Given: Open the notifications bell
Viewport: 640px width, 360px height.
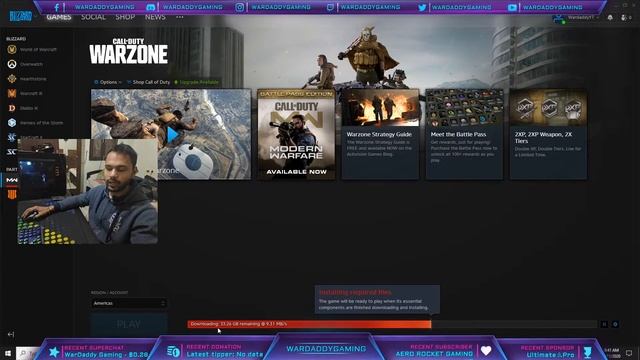Looking at the screenshot, I should pyautogui.click(x=610, y=18).
